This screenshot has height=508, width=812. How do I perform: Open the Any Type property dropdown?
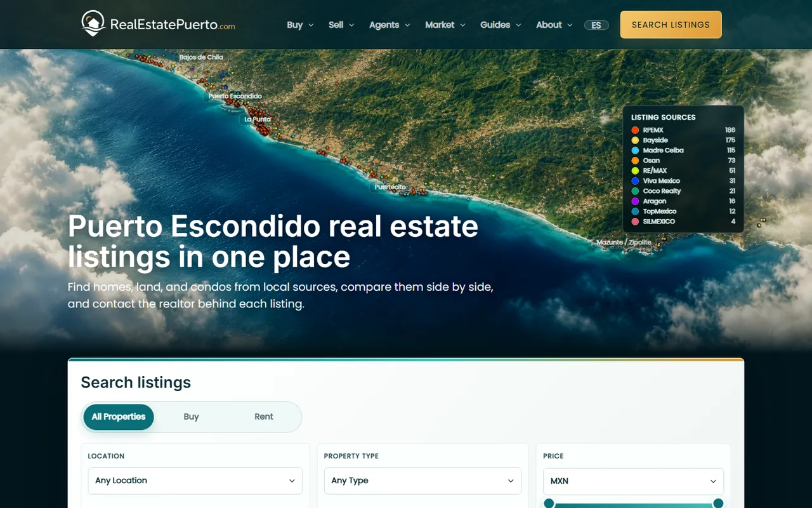422,481
